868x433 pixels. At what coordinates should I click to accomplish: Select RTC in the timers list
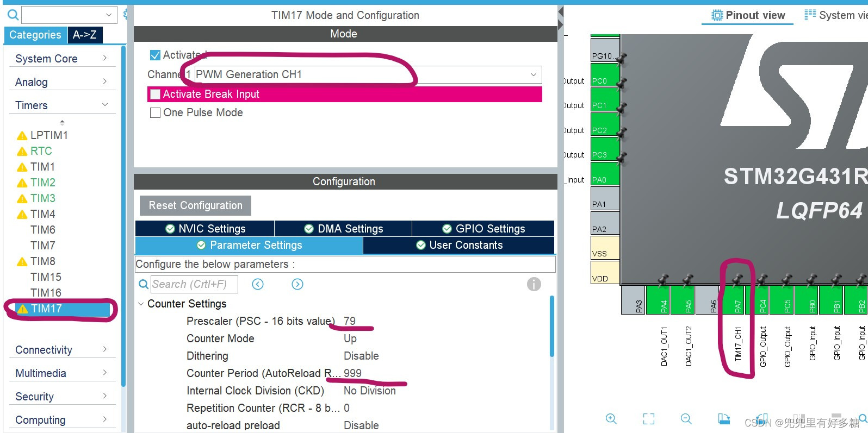pyautogui.click(x=41, y=151)
